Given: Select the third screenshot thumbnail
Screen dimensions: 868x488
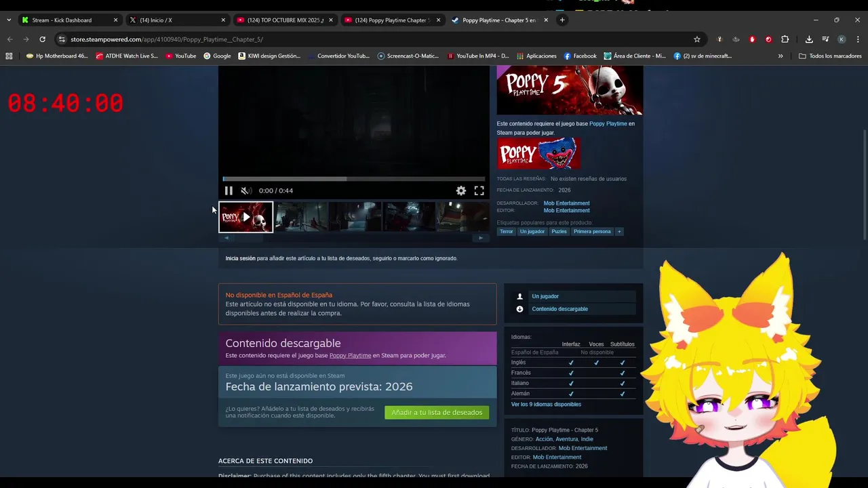Looking at the screenshot, I should (x=355, y=217).
